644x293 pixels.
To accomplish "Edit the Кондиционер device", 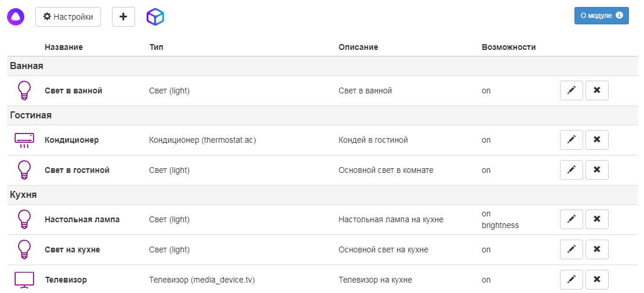I will [571, 140].
